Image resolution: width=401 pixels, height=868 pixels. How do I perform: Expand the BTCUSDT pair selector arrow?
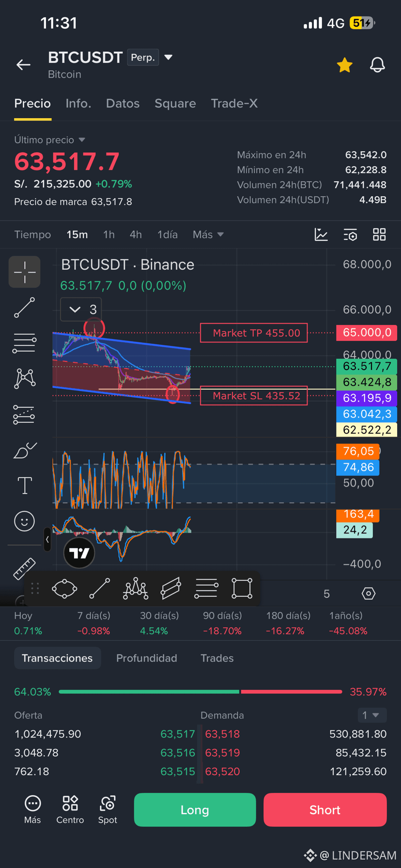tap(168, 57)
